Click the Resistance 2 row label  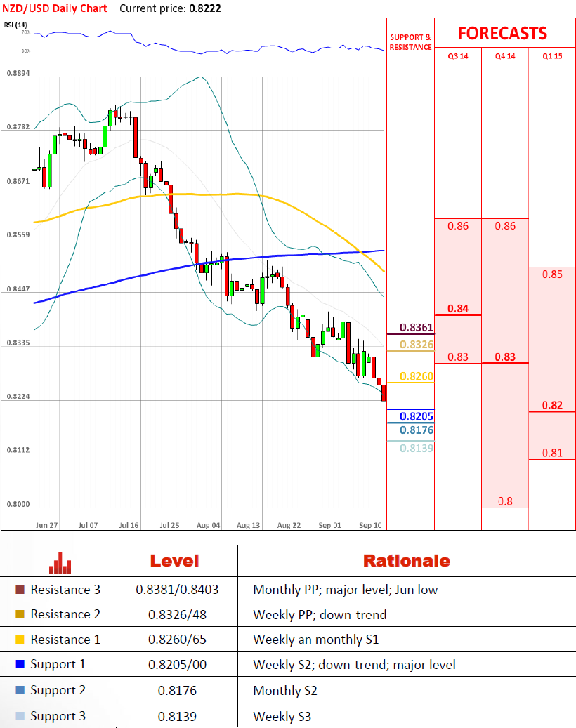click(x=65, y=614)
